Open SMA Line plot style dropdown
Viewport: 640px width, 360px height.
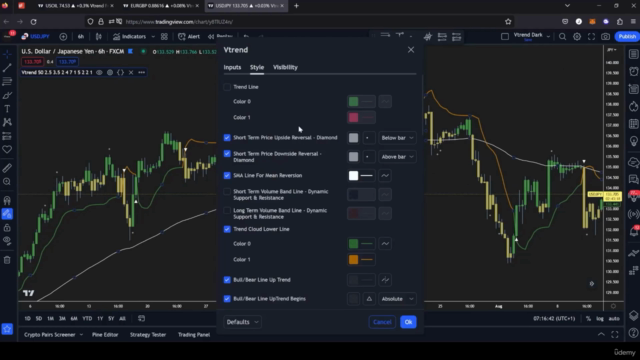point(385,176)
